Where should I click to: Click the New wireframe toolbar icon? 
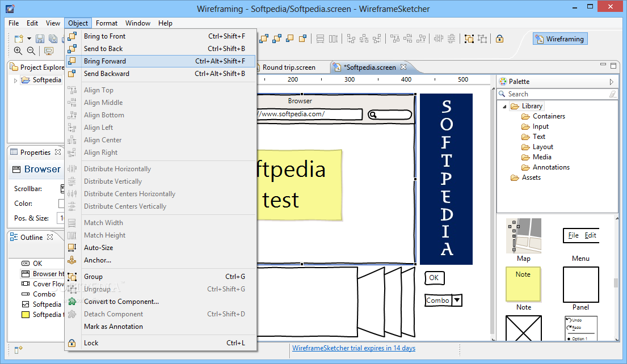pyautogui.click(x=18, y=39)
